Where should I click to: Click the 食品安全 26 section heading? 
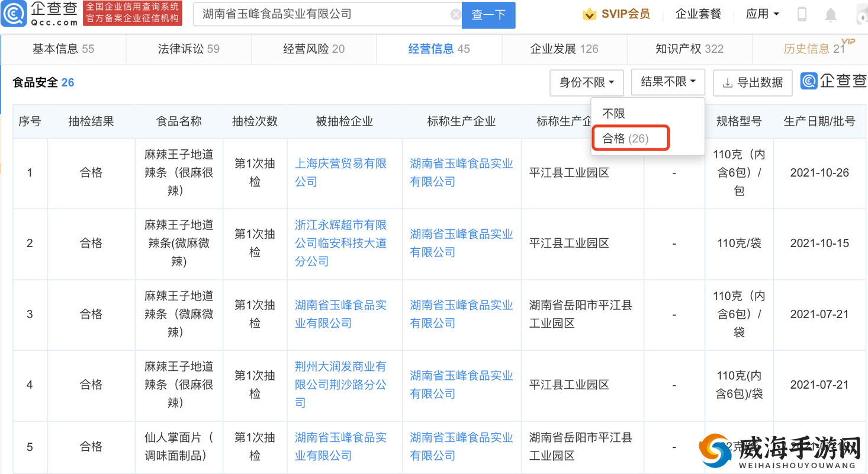[x=43, y=82]
